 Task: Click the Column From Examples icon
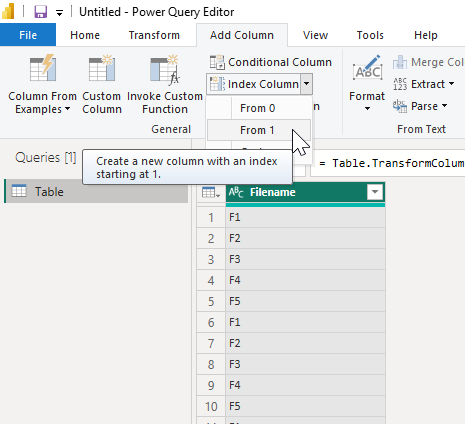tap(43, 68)
